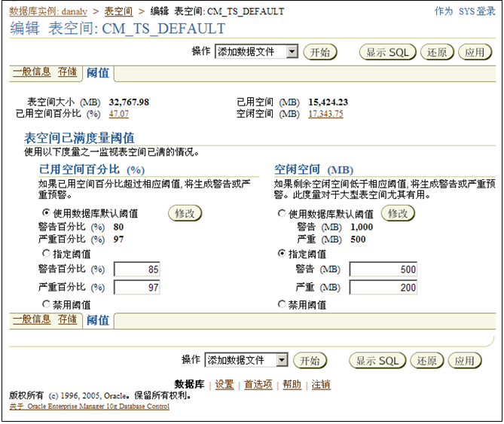Focus the 警告 (MB) field containing 500

pyautogui.click(x=383, y=269)
